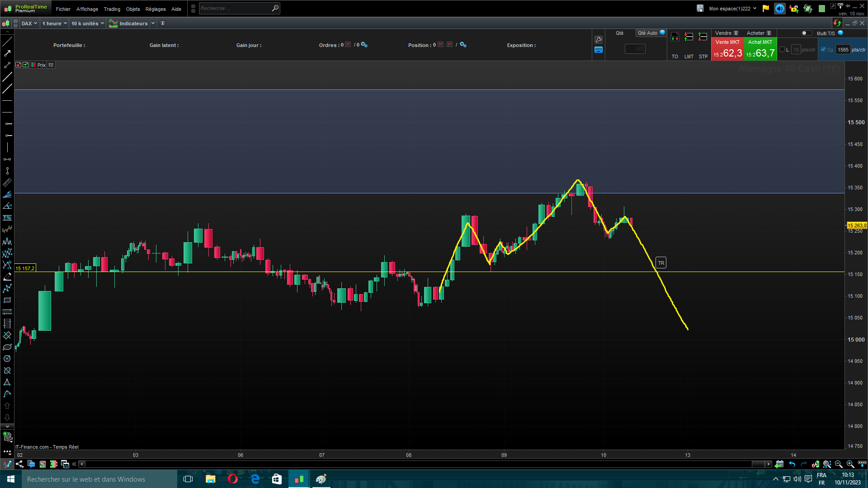Click the trading settings wrench icon
This screenshot has height=488, width=868.
point(599,40)
